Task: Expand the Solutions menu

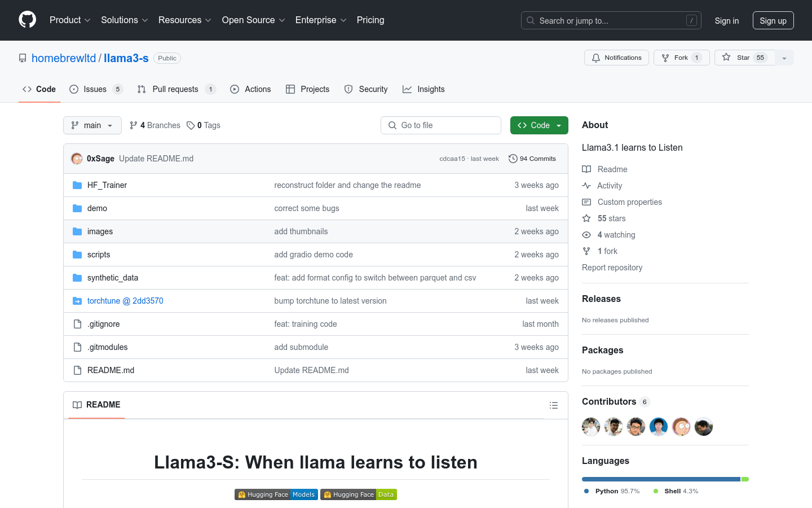Action: [x=125, y=20]
